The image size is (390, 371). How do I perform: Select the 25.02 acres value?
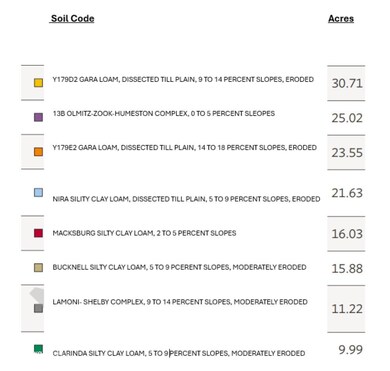(x=347, y=118)
